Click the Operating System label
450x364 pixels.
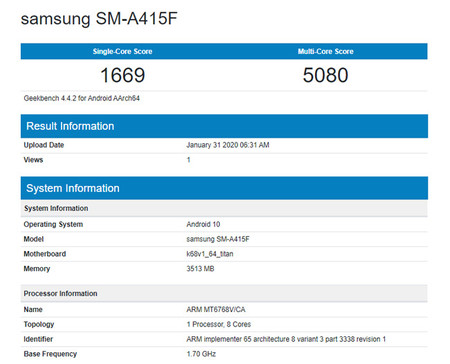[53, 224]
